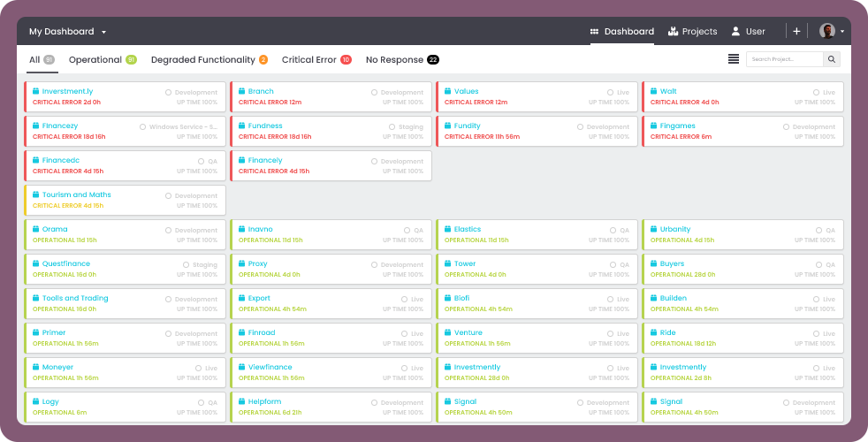Click the User person icon
Viewport: 868px width, 442px height.
pyautogui.click(x=735, y=32)
